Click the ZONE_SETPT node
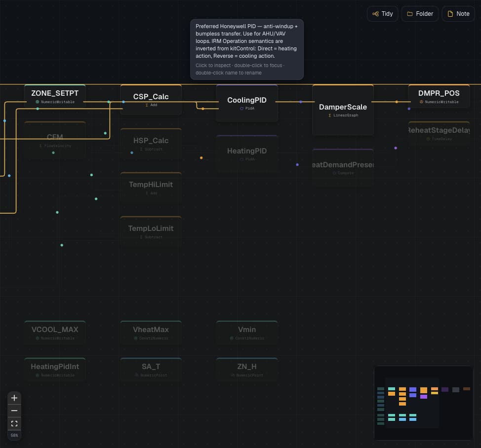 [55, 96]
